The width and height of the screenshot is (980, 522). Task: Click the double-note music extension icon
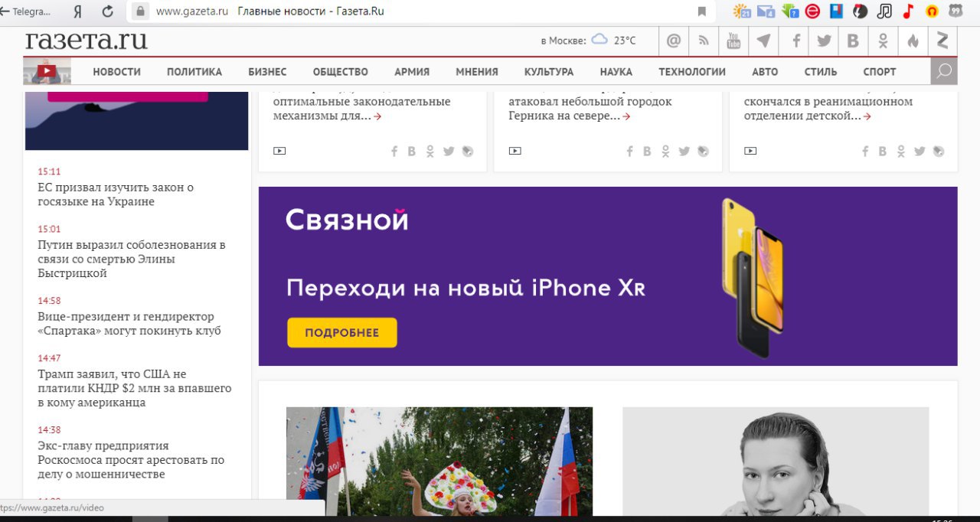(x=884, y=11)
